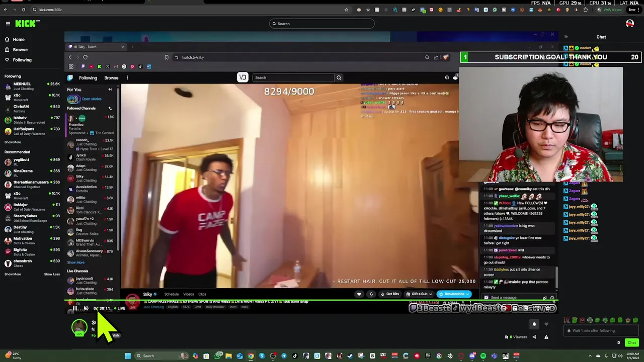Open Browse in Kick sidebar

click(16, 50)
